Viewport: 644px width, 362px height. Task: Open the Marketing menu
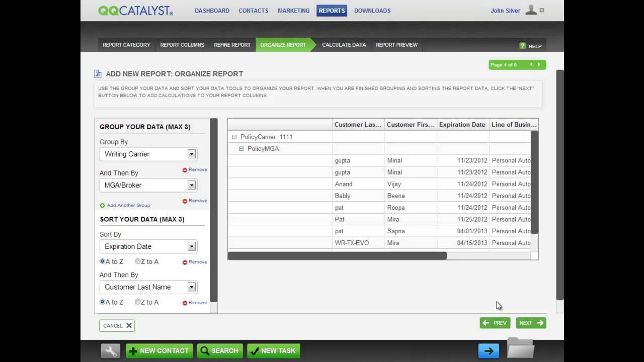294,11
